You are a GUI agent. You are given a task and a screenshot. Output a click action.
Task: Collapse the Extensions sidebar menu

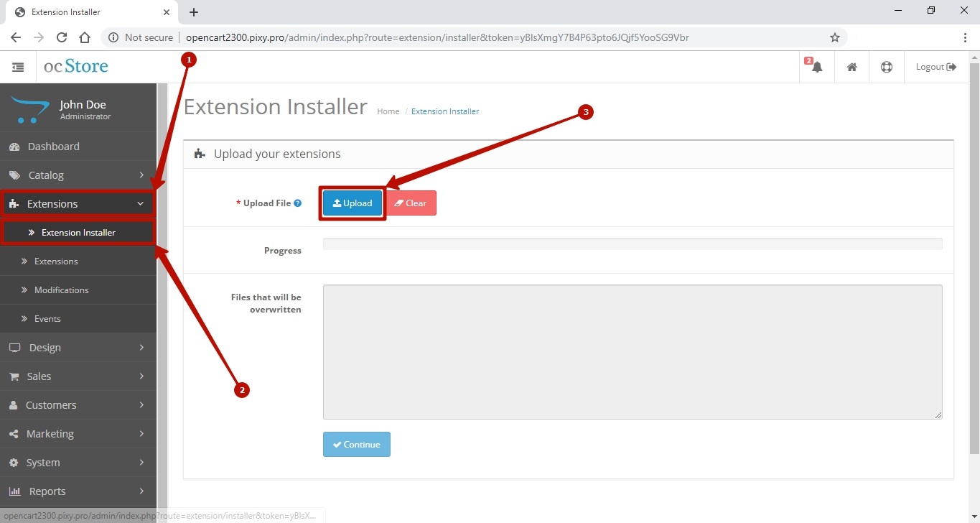pyautogui.click(x=78, y=204)
